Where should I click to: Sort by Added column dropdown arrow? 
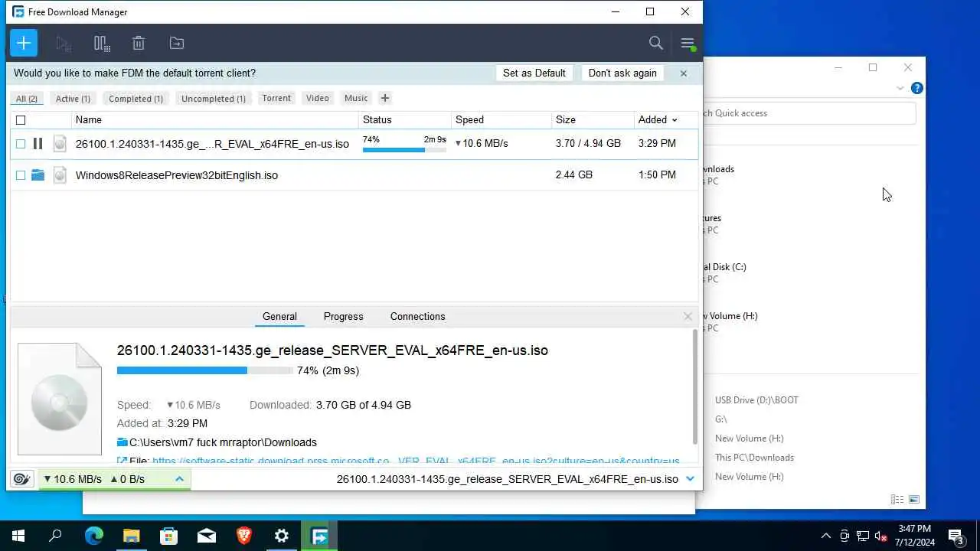click(675, 120)
